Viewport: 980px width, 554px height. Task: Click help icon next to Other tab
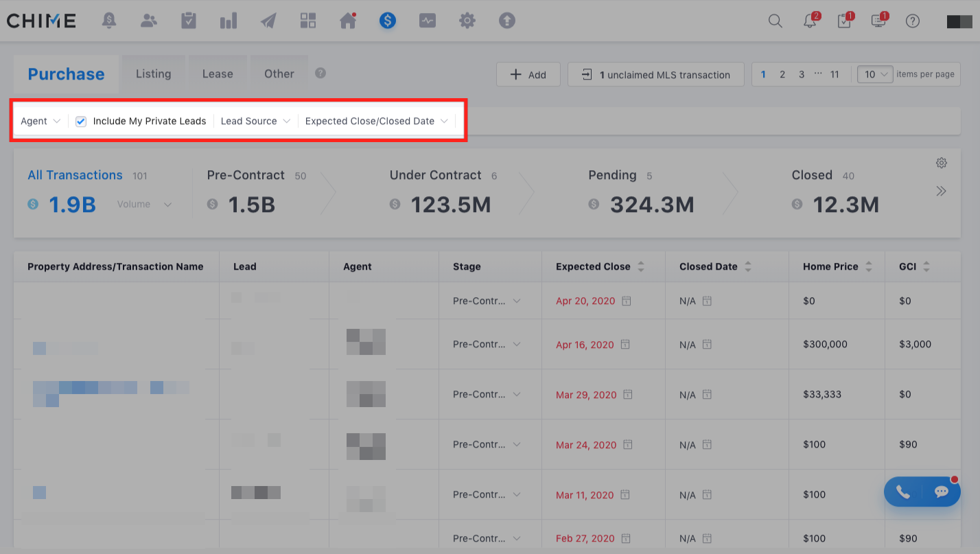(x=320, y=73)
